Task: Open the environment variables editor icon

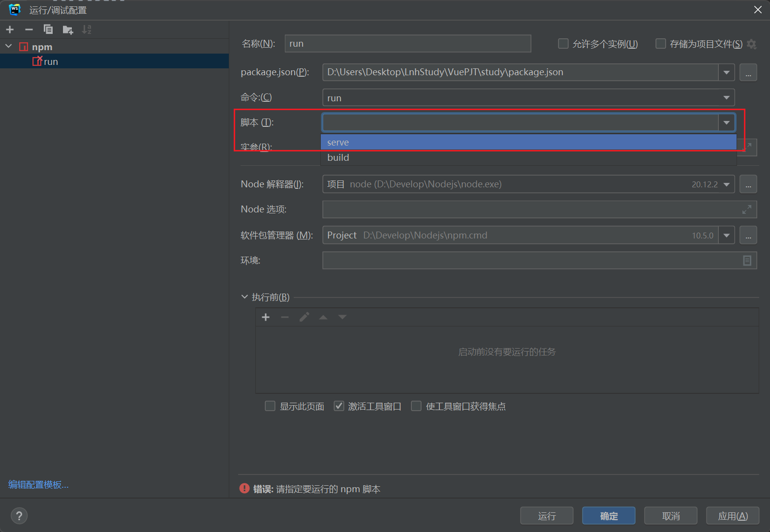Action: [x=747, y=261]
